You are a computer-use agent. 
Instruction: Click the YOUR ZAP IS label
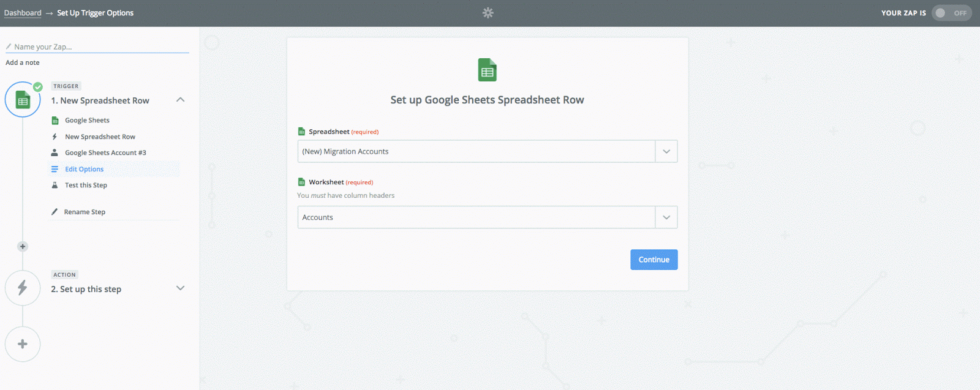[903, 13]
